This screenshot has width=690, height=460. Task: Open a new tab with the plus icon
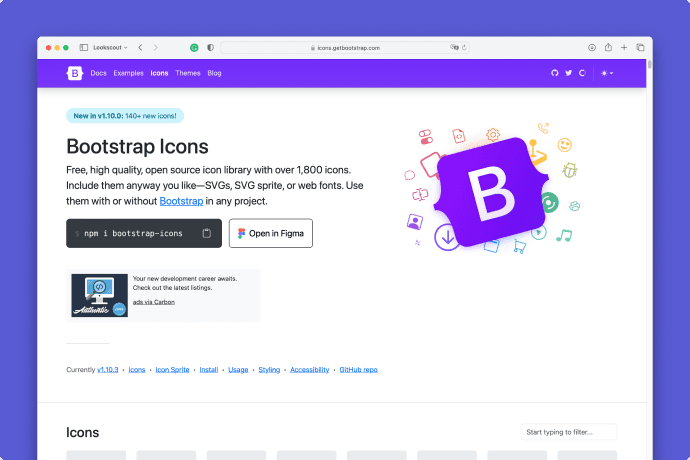click(x=624, y=48)
